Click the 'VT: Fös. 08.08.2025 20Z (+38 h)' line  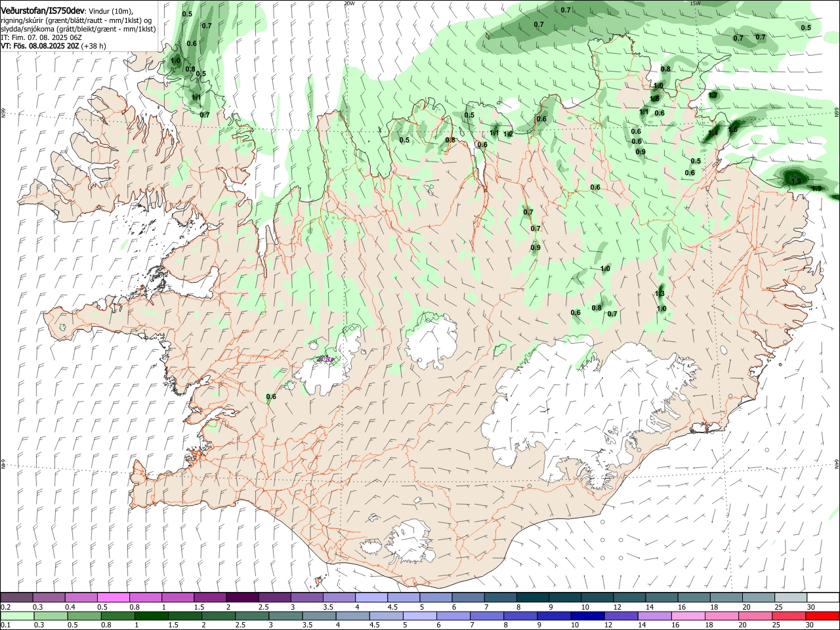pos(53,47)
